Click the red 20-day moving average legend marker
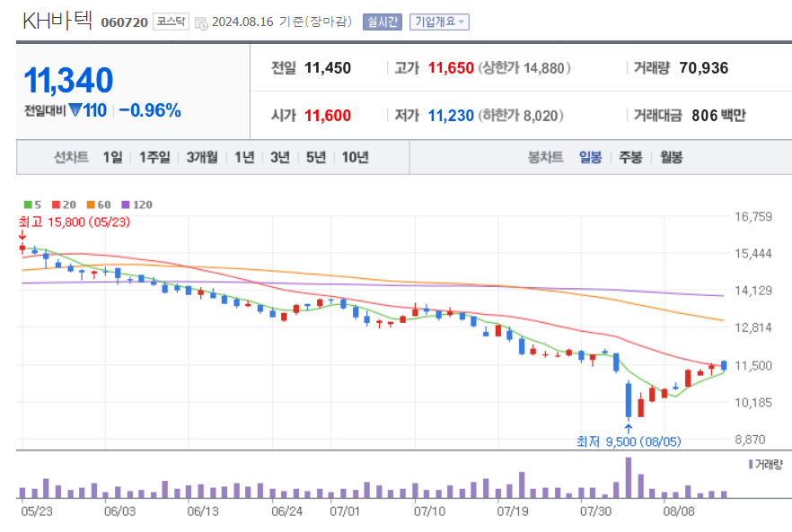This screenshot has height=532, width=792. click(55, 205)
